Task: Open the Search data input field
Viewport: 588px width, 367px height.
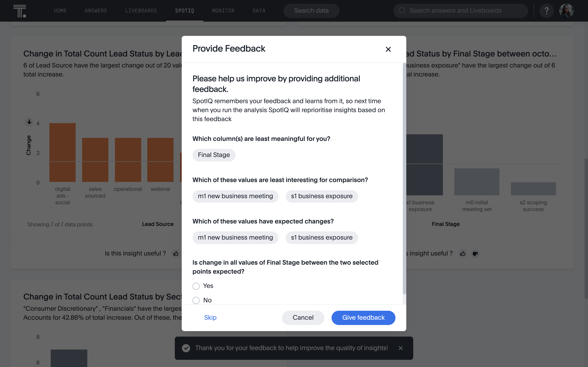Action: 311,10
